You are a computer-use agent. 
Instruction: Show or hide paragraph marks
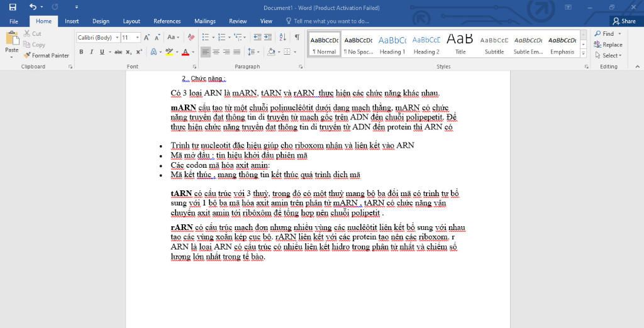[x=297, y=37]
